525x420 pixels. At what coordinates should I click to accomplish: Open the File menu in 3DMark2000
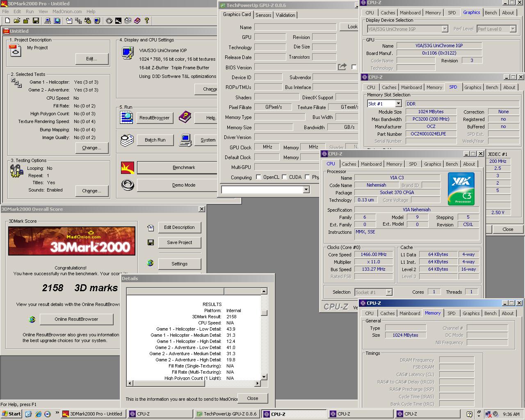coord(6,11)
